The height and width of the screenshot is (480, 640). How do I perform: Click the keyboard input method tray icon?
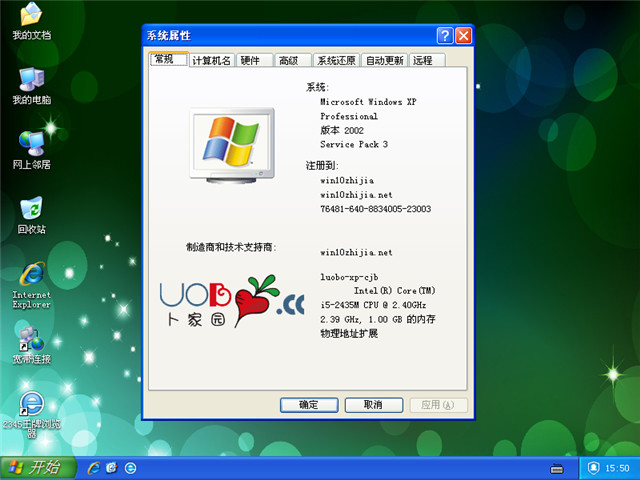557,468
